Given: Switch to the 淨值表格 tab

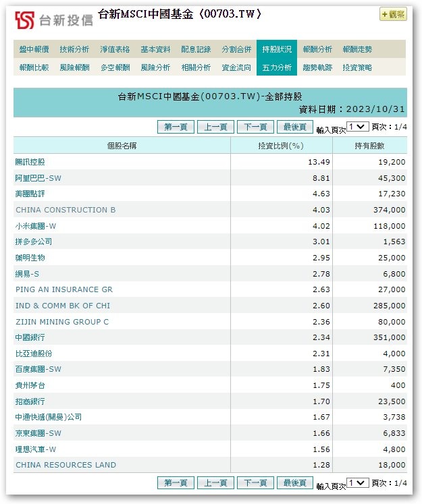Looking at the screenshot, I should pyautogui.click(x=115, y=49).
